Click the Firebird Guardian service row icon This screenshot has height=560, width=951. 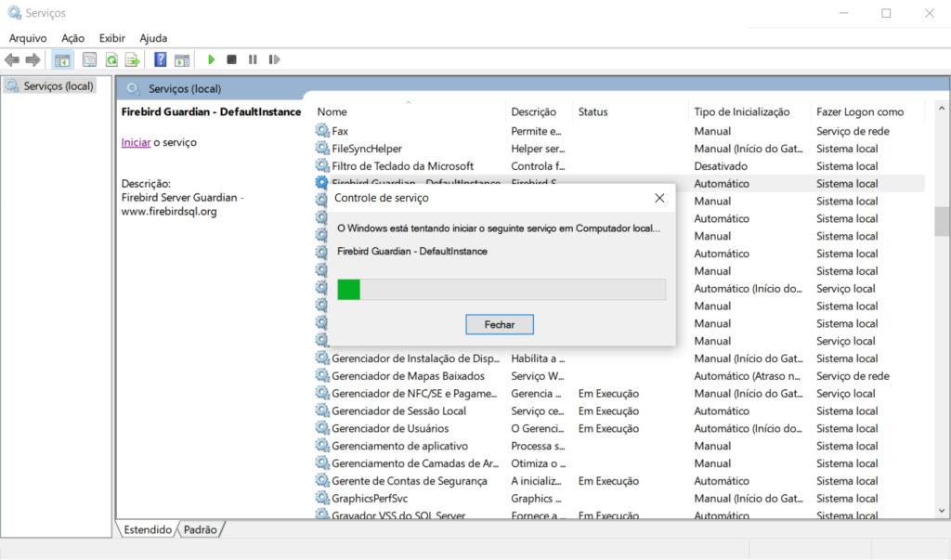pos(322,183)
